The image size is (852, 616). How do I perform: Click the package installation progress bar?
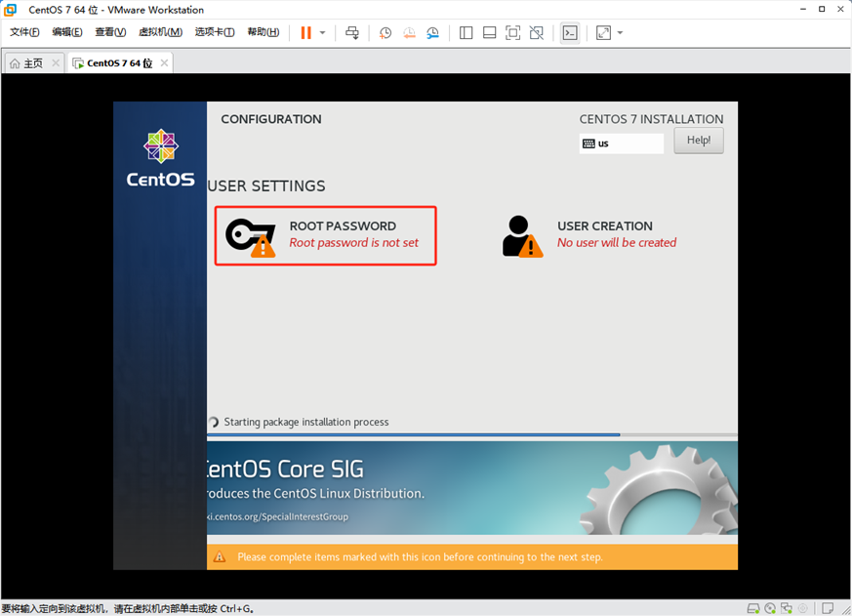coord(472,435)
